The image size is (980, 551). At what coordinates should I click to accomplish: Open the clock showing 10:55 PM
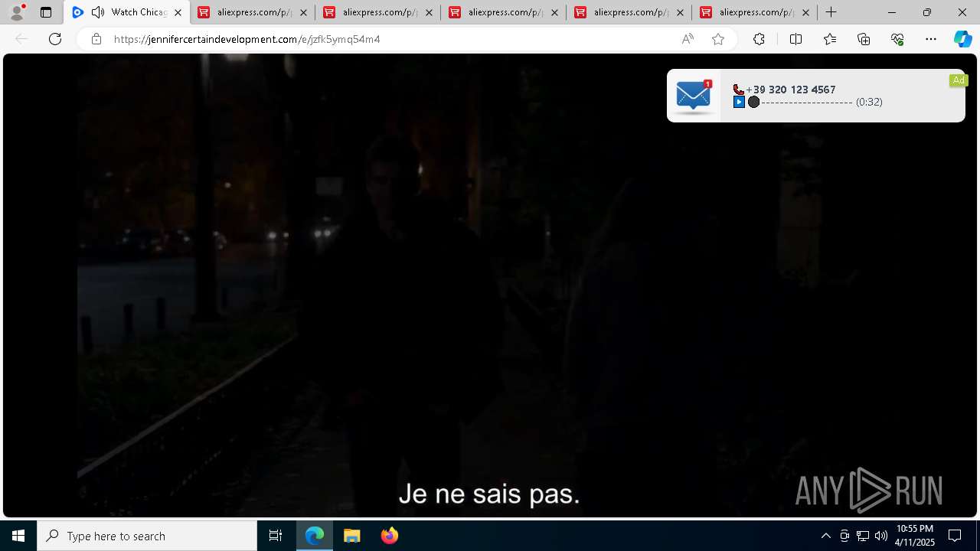click(x=915, y=536)
